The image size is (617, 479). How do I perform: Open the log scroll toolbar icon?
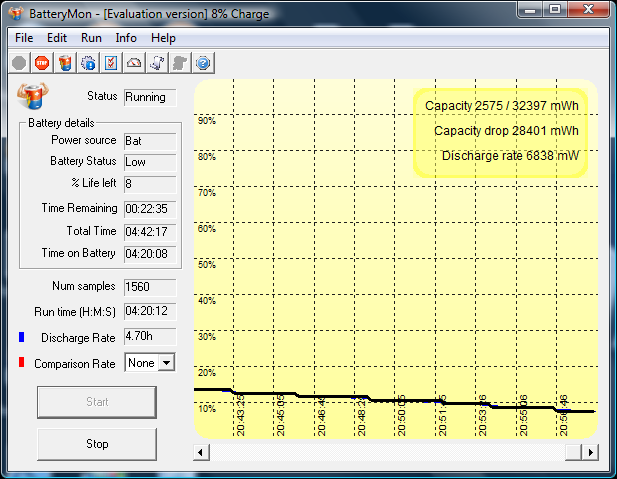click(157, 63)
